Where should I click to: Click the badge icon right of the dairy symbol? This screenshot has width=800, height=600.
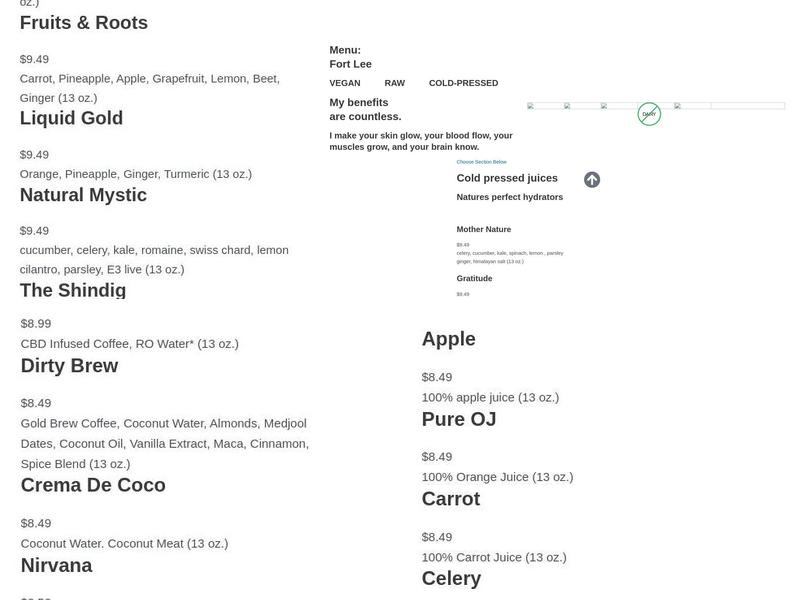click(677, 107)
